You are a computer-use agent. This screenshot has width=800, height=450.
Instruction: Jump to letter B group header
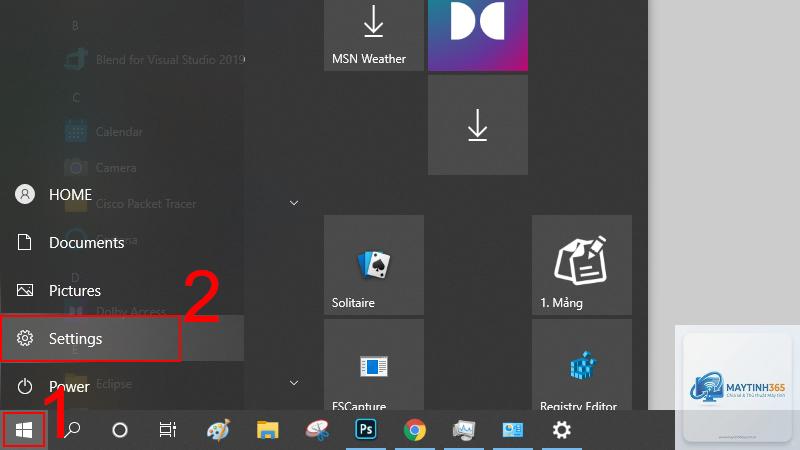76,25
